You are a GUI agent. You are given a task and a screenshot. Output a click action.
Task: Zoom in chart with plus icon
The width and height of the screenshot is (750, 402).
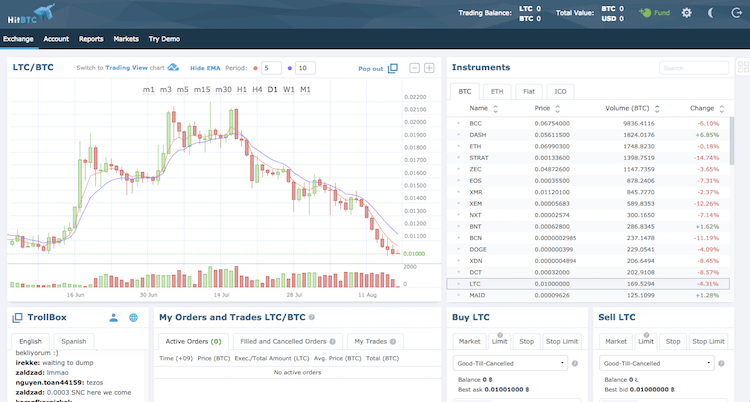point(430,68)
